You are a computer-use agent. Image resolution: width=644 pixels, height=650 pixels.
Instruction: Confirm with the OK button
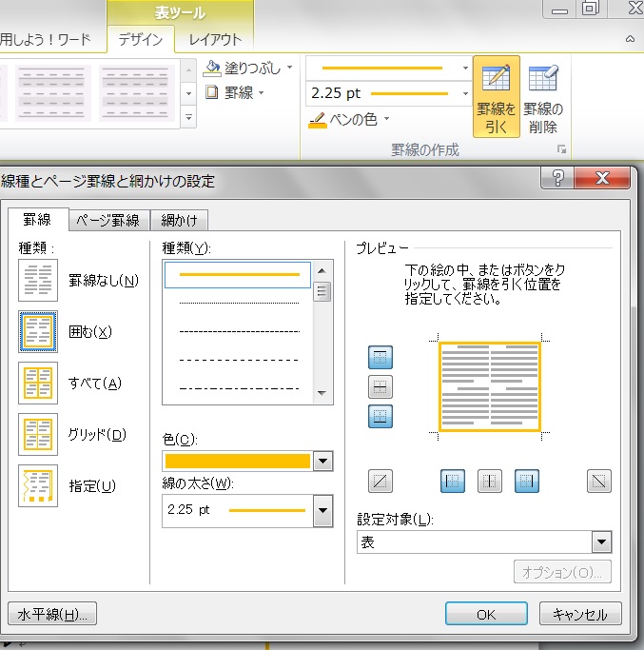[486, 614]
